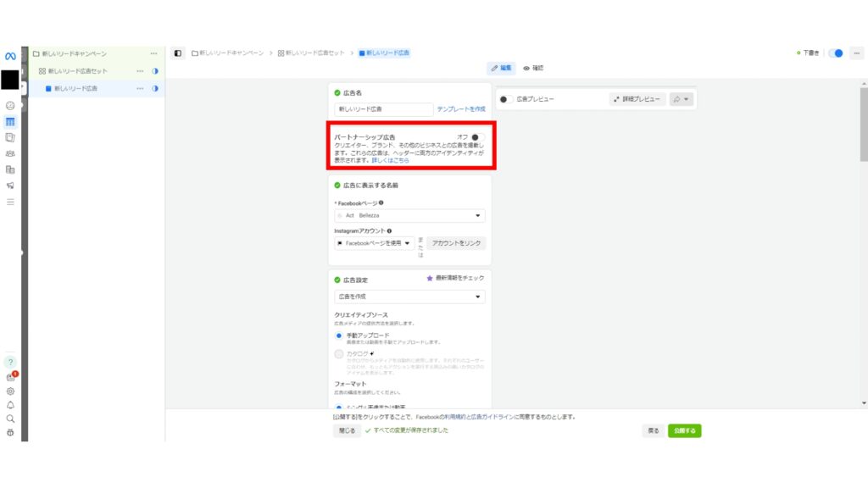Open the 詳しくはこちら link
This screenshot has width=868, height=488.
point(390,160)
